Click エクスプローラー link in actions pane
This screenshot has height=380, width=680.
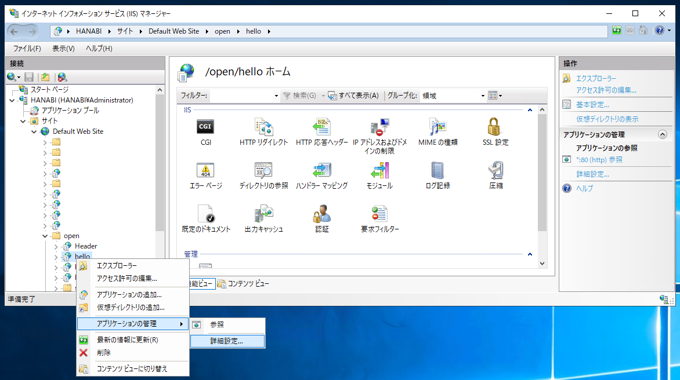click(596, 79)
